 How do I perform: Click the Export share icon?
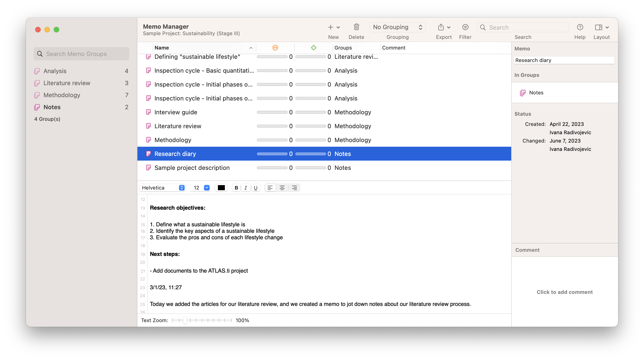tap(441, 27)
